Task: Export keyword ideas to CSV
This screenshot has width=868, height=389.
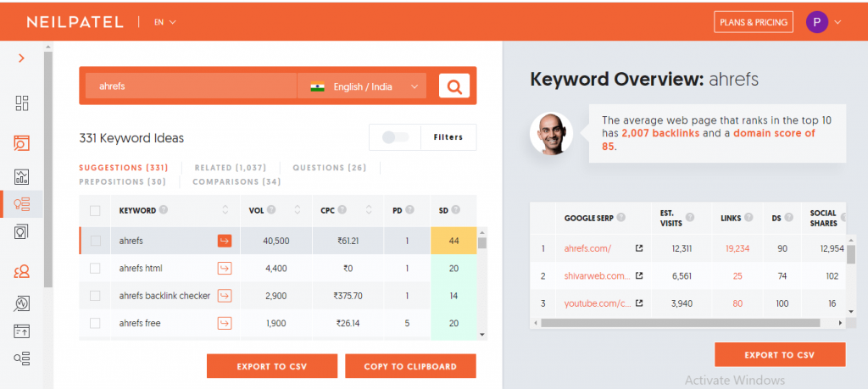Action: click(272, 366)
